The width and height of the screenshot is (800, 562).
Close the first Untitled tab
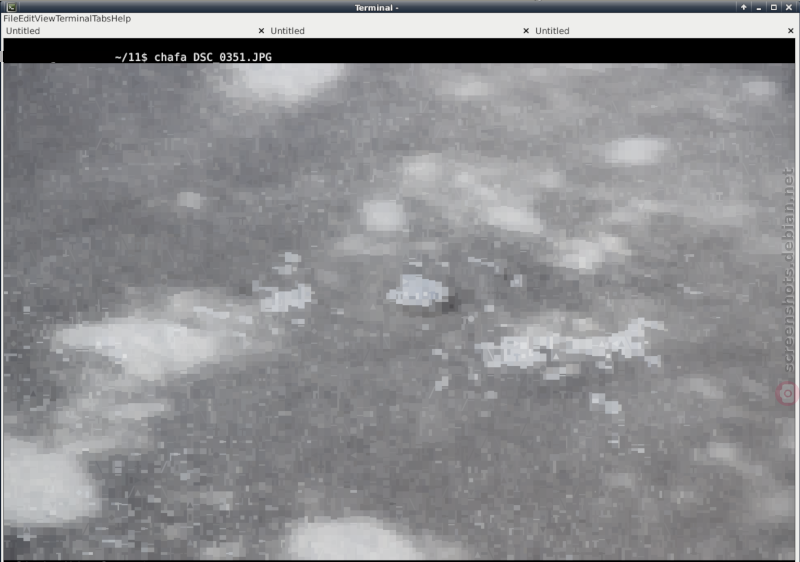pos(261,31)
